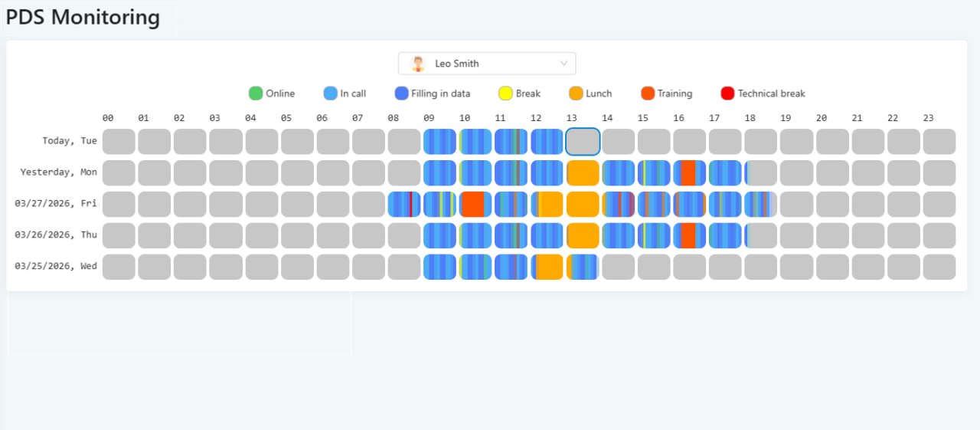Image resolution: width=980 pixels, height=430 pixels.
Task: Open the Leo Smith user dropdown
Action: click(486, 64)
